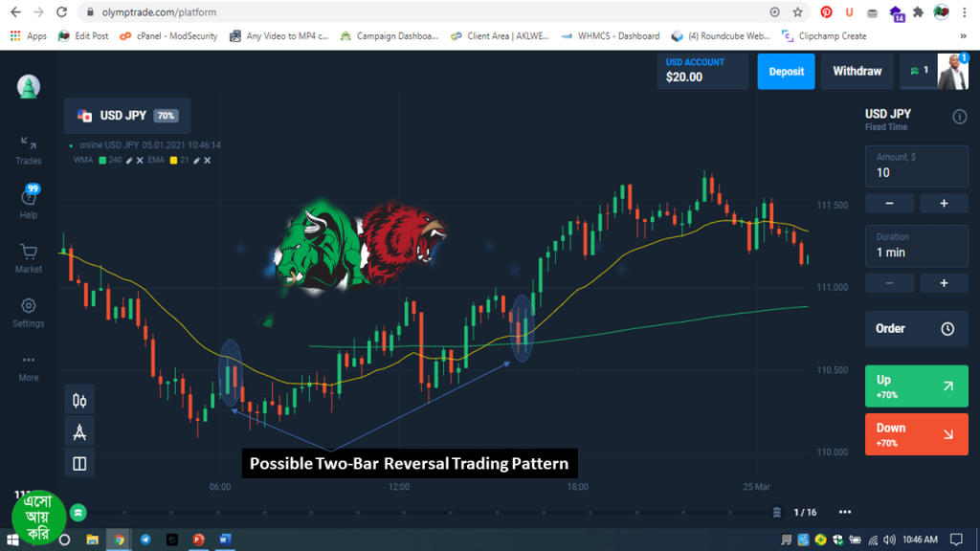The image size is (980, 551).
Task: Open the USD Account balance dropdown
Action: click(702, 71)
